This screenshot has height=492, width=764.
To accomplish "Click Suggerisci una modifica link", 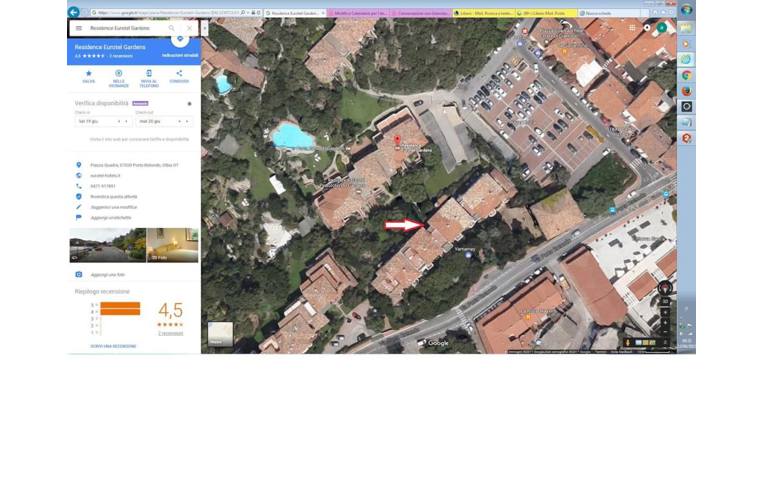I will point(114,208).
